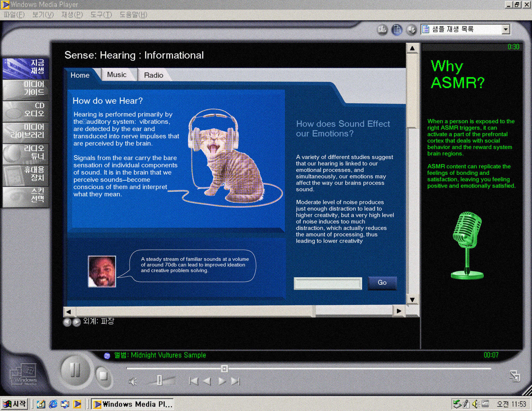This screenshot has width=532, height=411.
Task: Select the next visualization arrow
Action: click(76, 322)
